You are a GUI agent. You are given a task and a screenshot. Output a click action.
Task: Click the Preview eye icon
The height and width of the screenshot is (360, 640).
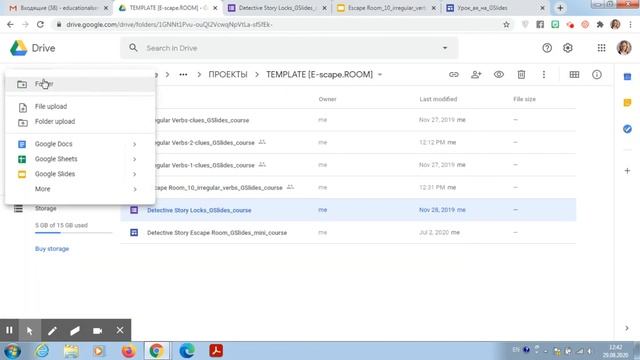(x=498, y=75)
